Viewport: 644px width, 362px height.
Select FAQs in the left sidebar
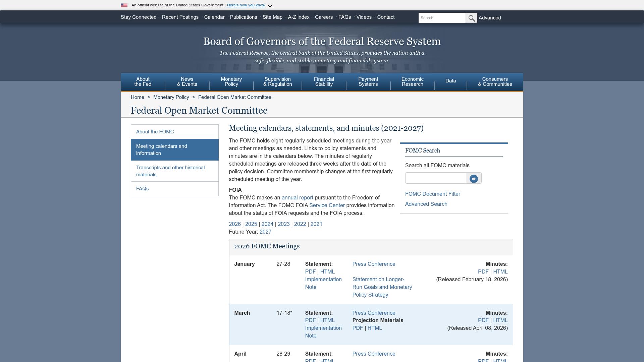[x=175, y=189]
